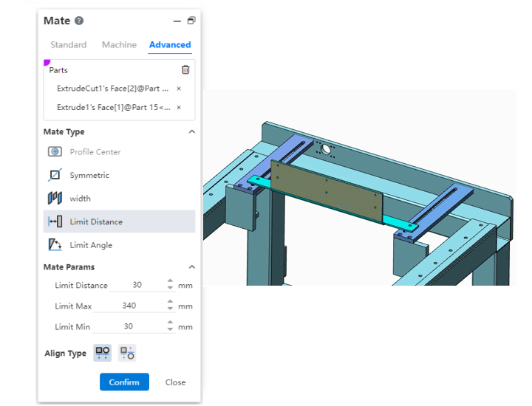The height and width of the screenshot is (406, 532).
Task: Choose the Profile Center mate type label
Action: click(x=95, y=152)
